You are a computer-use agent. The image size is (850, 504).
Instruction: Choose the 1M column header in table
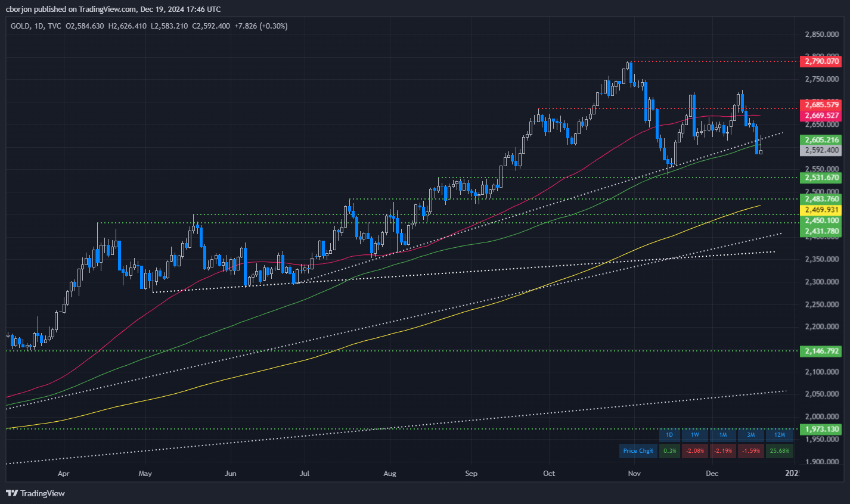[x=723, y=435]
